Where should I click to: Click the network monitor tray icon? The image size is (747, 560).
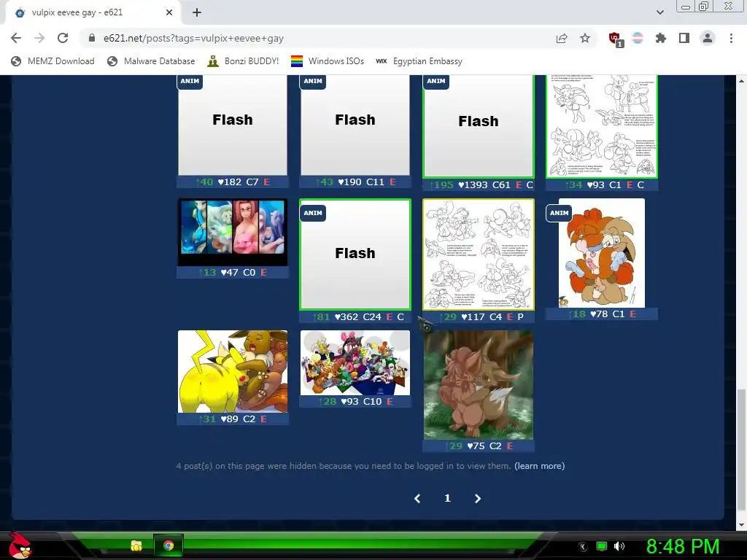(x=602, y=546)
